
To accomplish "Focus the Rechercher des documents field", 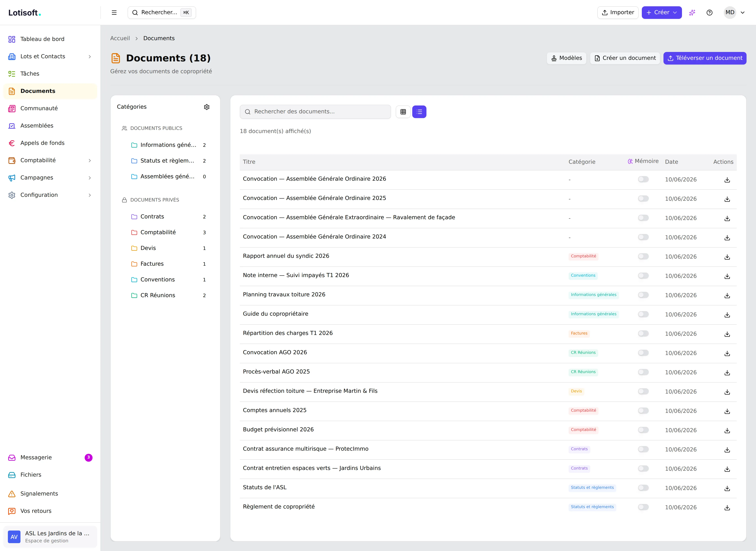I will (x=315, y=112).
